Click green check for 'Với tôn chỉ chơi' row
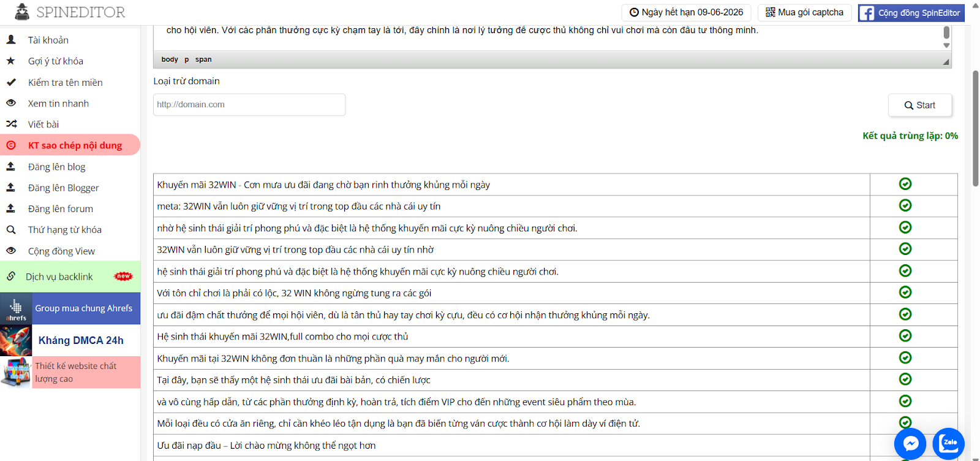 click(905, 292)
